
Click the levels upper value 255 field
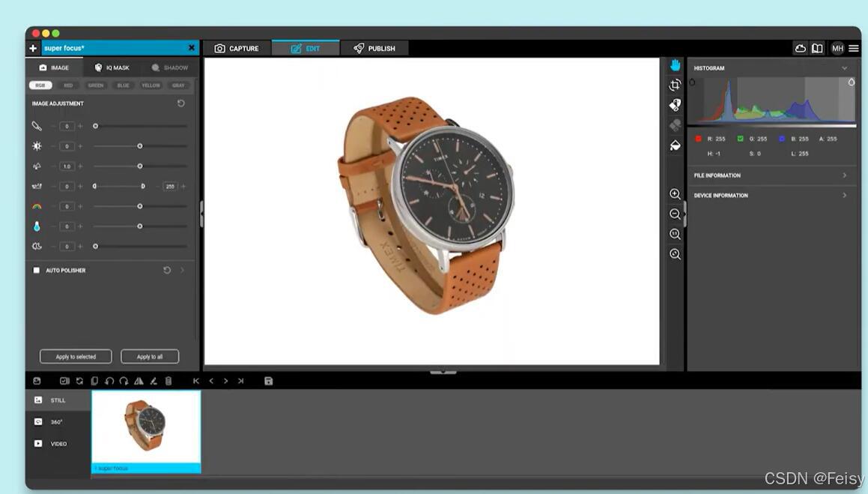point(170,187)
